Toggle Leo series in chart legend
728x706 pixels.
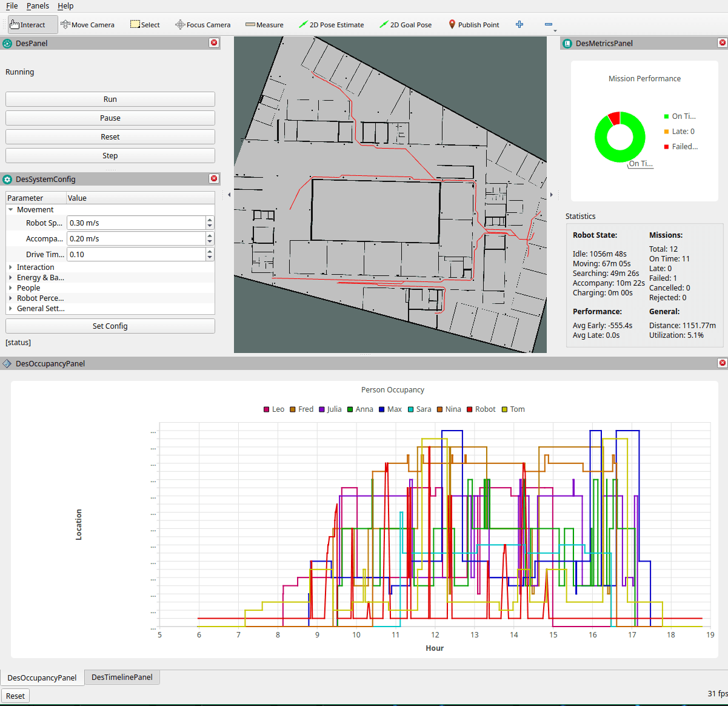[x=274, y=409]
